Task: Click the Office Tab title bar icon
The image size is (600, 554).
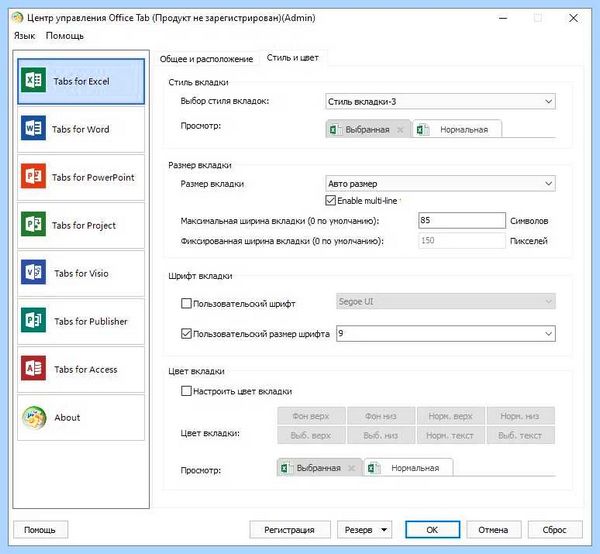Action: [x=17, y=18]
